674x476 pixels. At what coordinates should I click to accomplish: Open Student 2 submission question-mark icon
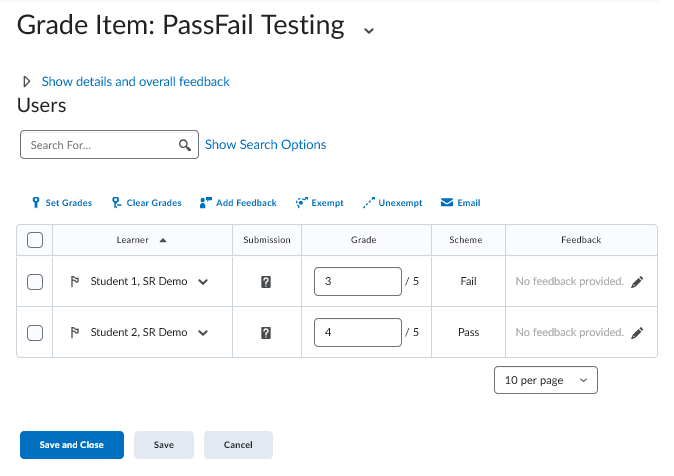point(266,333)
